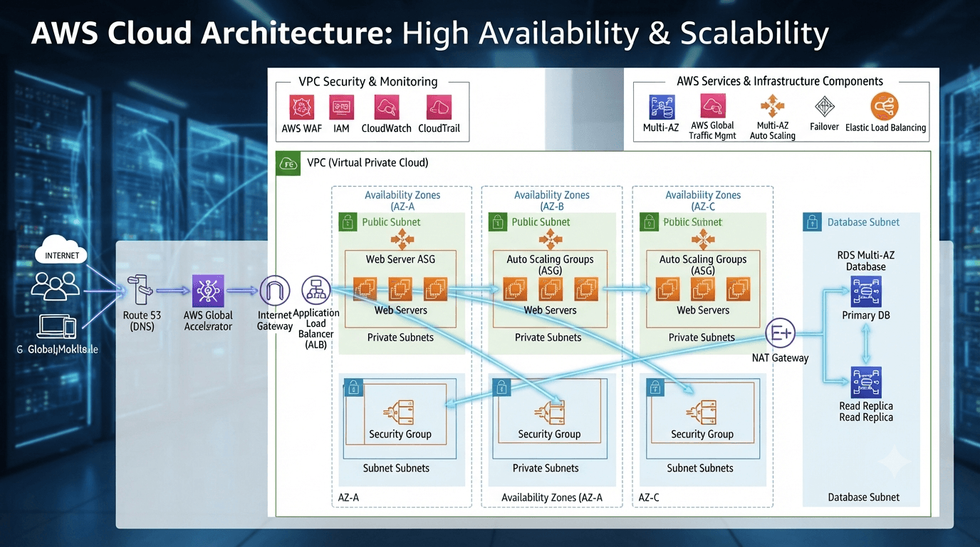Click the "Database Subnet" label at the diagram bottom
This screenshot has height=547, width=980.
pyautogui.click(x=864, y=497)
